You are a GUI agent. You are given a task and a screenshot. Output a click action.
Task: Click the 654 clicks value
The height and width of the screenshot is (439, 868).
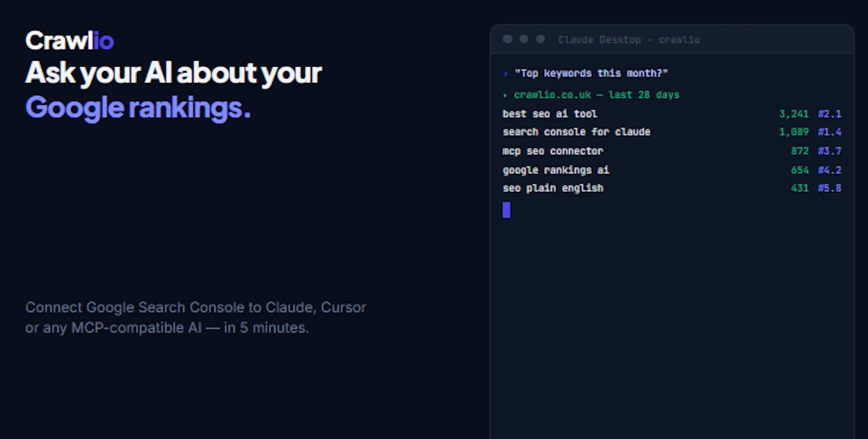(x=800, y=170)
